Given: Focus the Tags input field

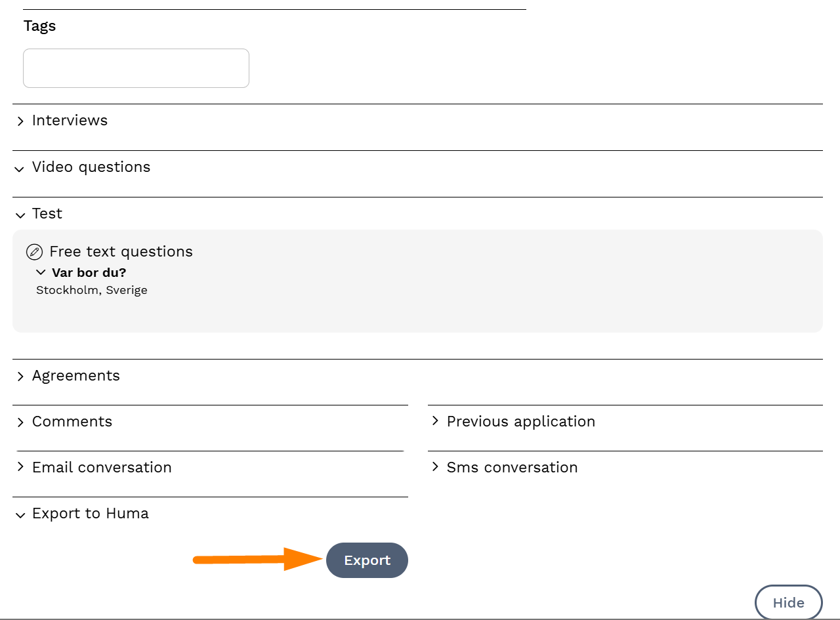Looking at the screenshot, I should coord(136,68).
